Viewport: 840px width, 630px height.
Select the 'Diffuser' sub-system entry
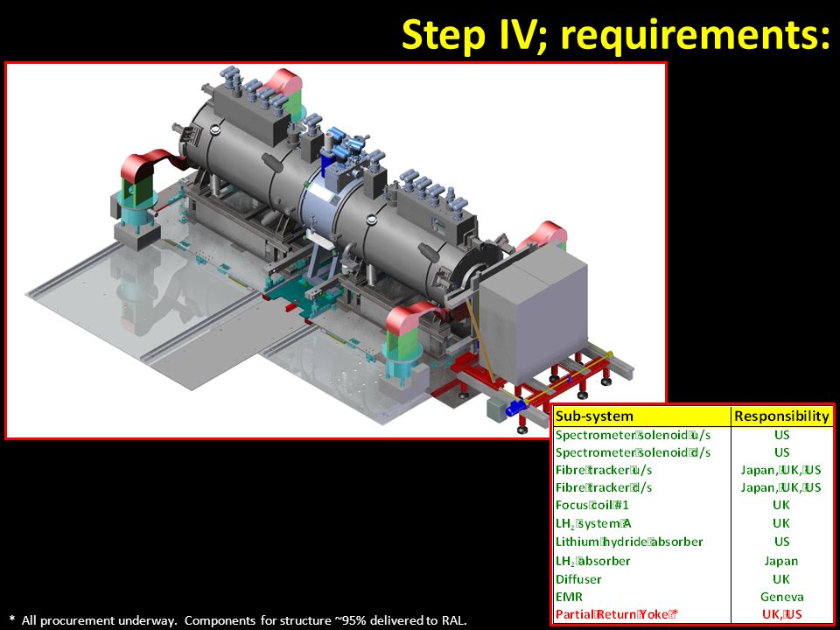pos(578,579)
